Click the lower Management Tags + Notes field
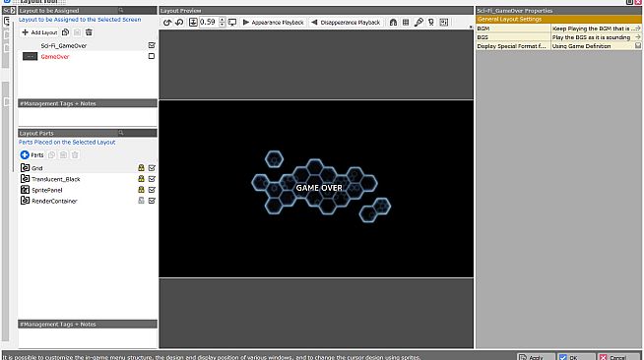The image size is (644, 360). [88, 337]
